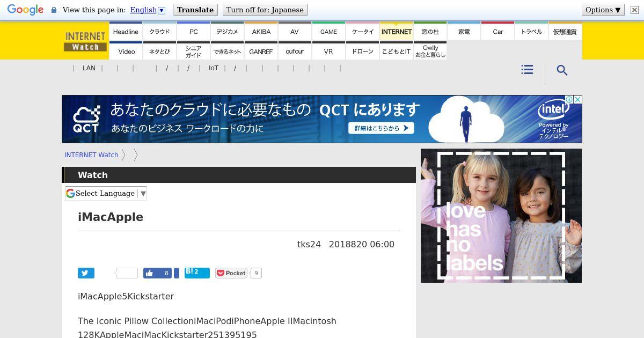This screenshot has height=338, width=644.
Task: Click the 詳細はこちらから button in banner
Action: point(381,128)
